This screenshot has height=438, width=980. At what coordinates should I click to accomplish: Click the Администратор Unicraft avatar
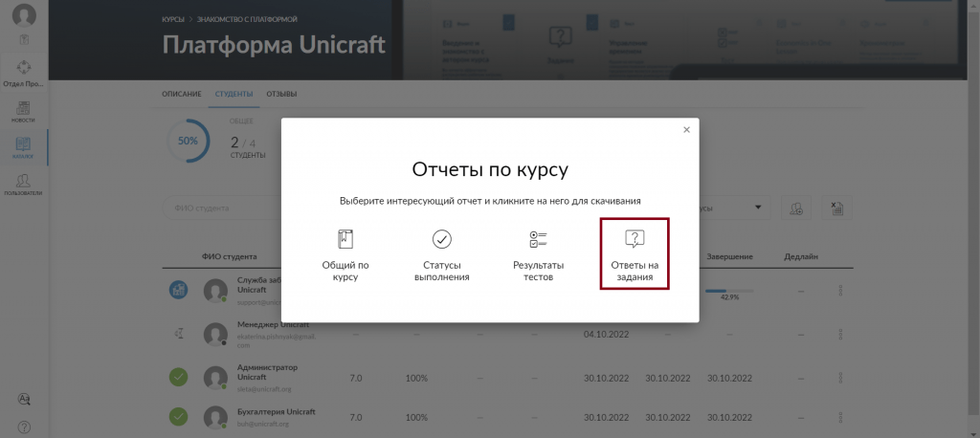215,378
